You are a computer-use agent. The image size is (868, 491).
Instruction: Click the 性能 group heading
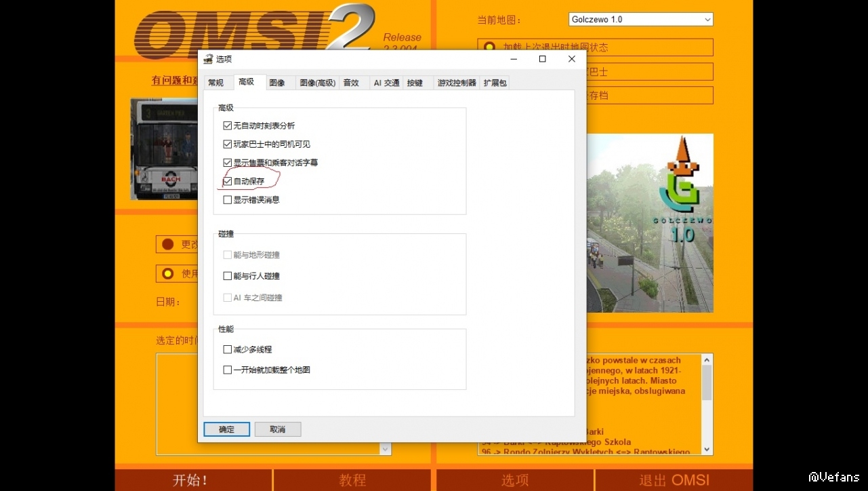[226, 329]
